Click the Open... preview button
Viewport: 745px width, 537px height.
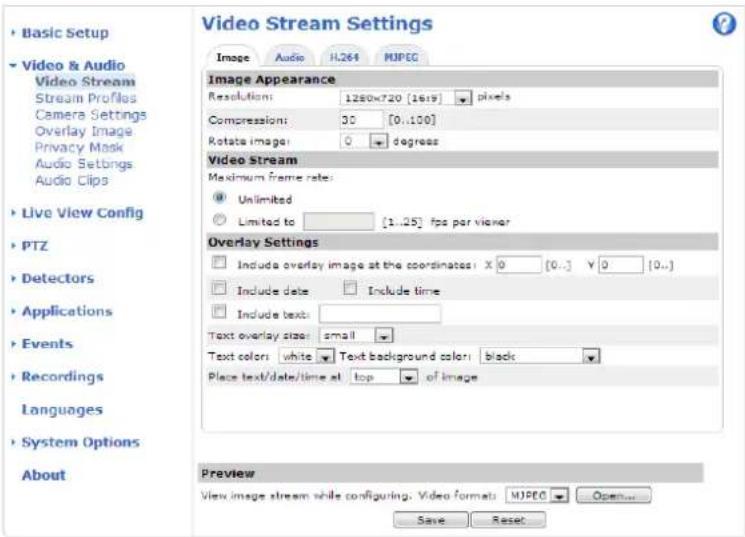point(613,496)
